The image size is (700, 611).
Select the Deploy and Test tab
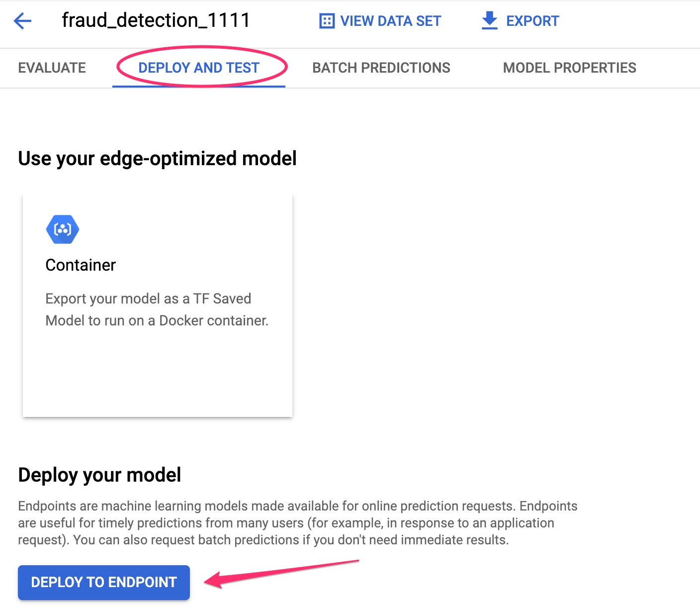tap(199, 68)
